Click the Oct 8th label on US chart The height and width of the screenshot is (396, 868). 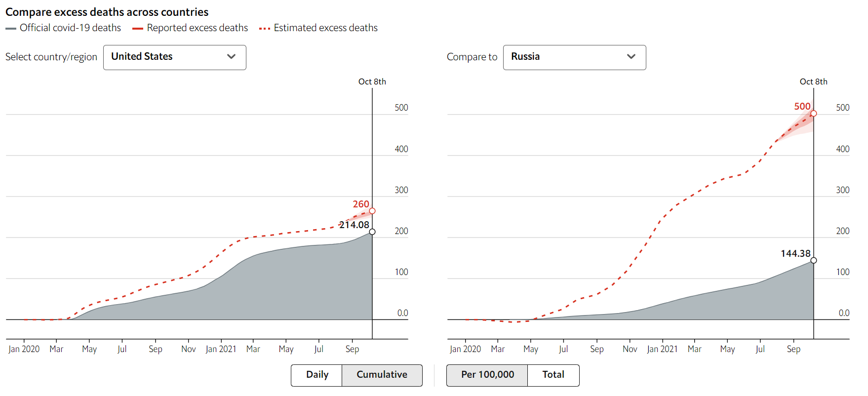372,82
